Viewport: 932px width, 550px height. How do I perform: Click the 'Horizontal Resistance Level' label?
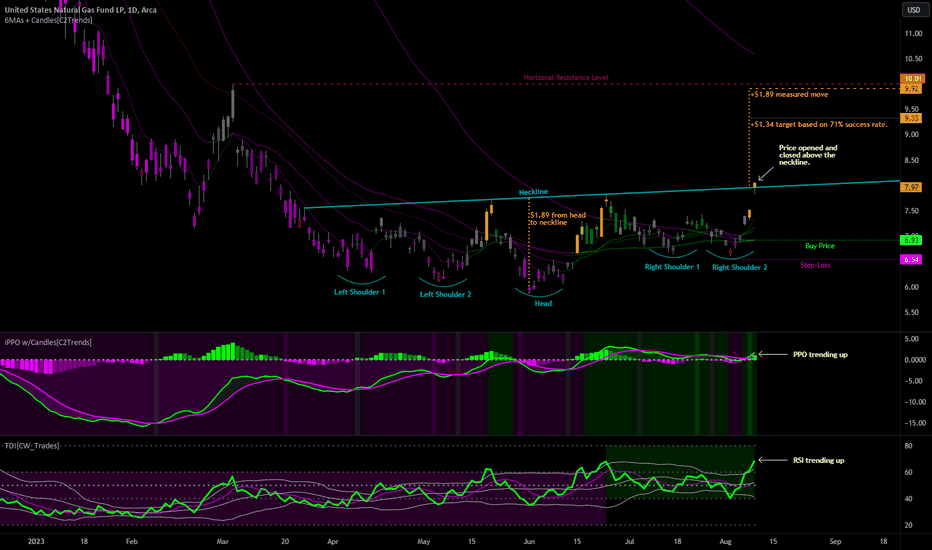point(566,77)
